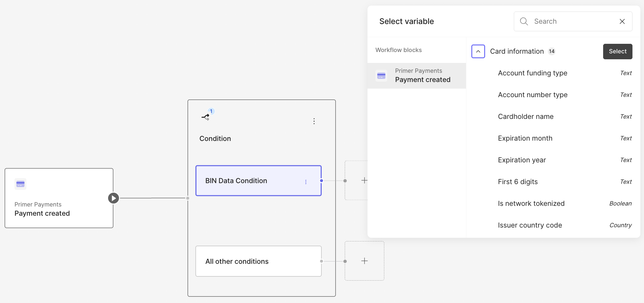The image size is (644, 303).
Task: Open the Condition block three-dot menu
Action: (x=314, y=121)
